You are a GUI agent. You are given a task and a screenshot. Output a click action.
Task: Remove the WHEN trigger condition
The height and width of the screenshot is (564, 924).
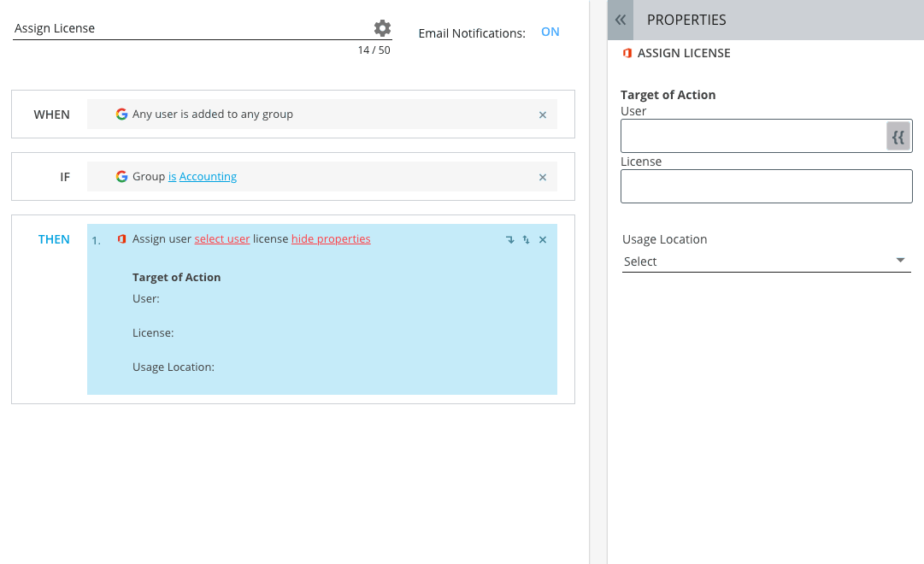[x=542, y=115]
